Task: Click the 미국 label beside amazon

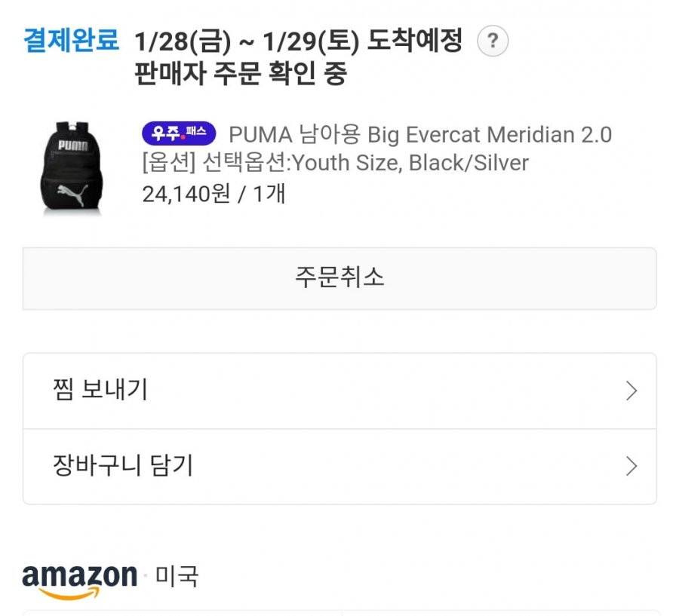Action: pyautogui.click(x=177, y=576)
